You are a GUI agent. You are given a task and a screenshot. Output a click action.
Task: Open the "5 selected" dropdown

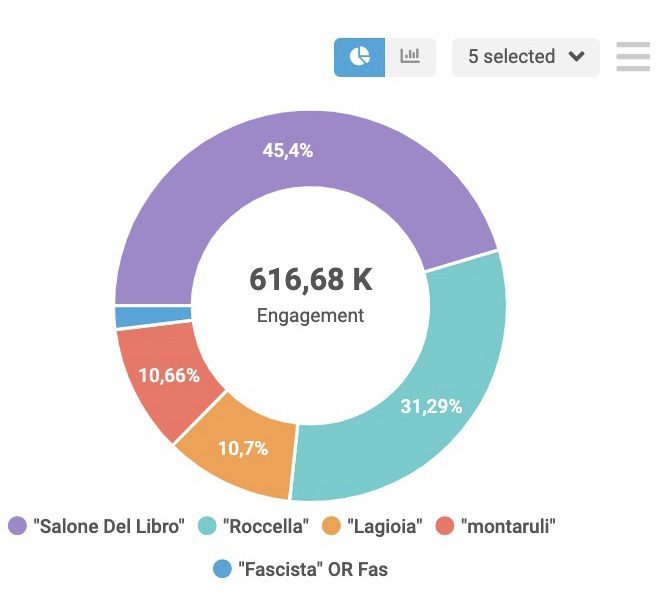coord(525,57)
